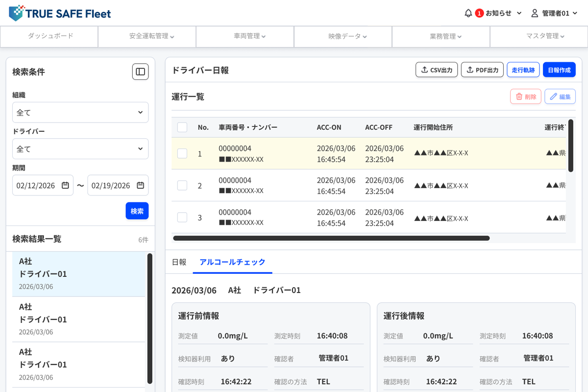Open the 業務管理 menu
The width and height of the screenshot is (588, 392).
(441, 36)
